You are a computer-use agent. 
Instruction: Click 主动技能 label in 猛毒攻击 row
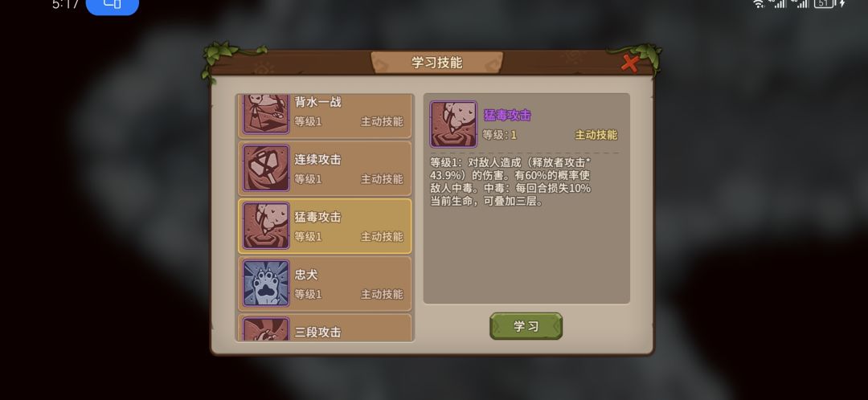[382, 237]
